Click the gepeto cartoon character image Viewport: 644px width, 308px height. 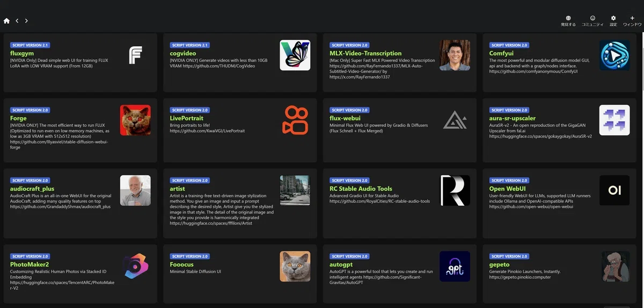(614, 267)
